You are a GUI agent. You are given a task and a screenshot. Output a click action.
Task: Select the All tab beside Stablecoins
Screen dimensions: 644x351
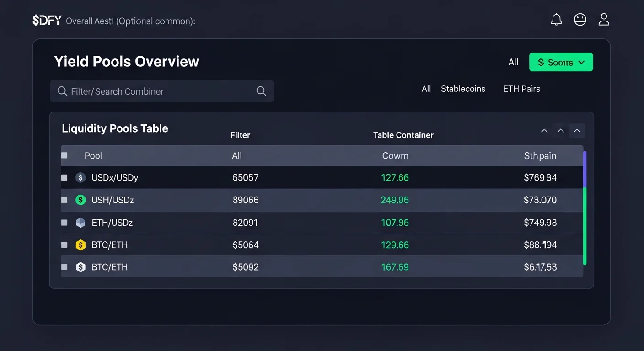[x=426, y=89]
